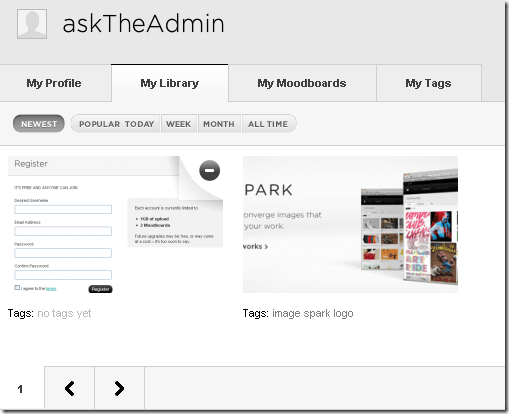This screenshot has height=414, width=509.
Task: Show All Time popular images
Action: (x=268, y=124)
